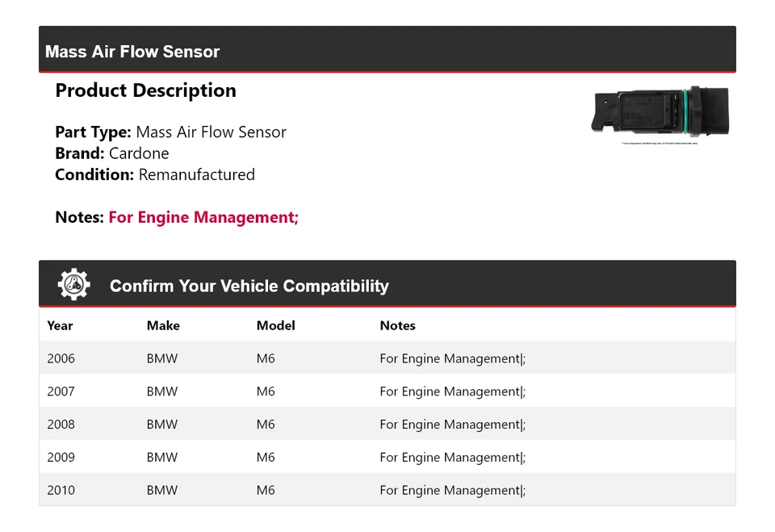Click the 2007 year cell

(x=61, y=392)
